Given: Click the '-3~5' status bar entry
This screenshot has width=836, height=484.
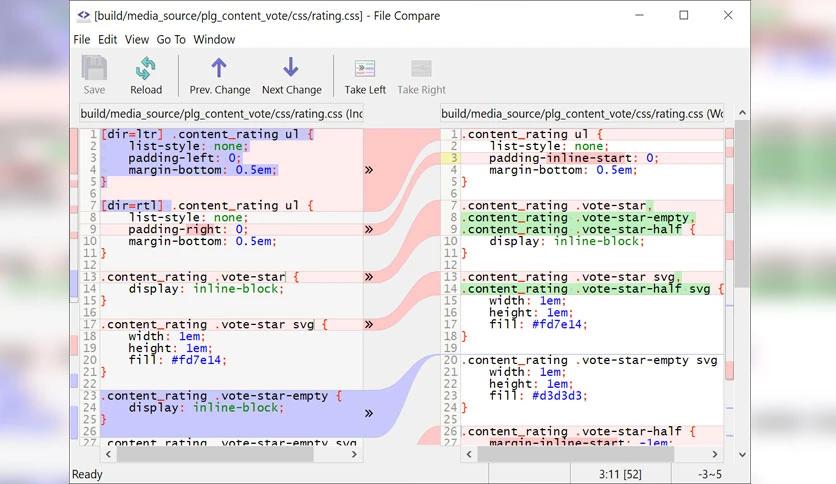Looking at the screenshot, I should [710, 474].
